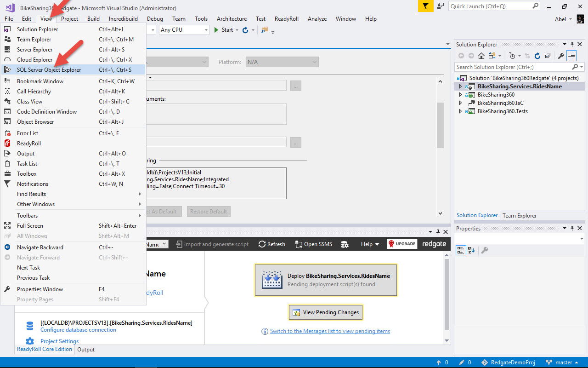Image resolution: width=588 pixels, height=368 pixels.
Task: Click the Refresh icon in Solution Explorer toolbar
Action: tap(537, 56)
